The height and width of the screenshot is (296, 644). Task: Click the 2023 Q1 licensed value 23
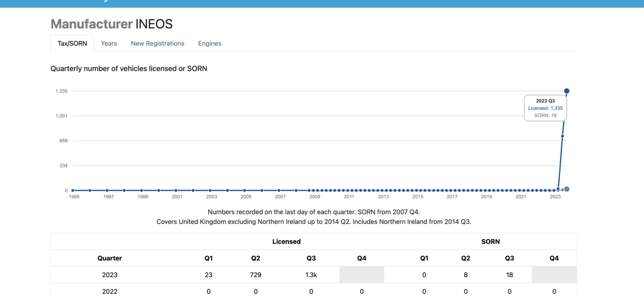coord(208,275)
